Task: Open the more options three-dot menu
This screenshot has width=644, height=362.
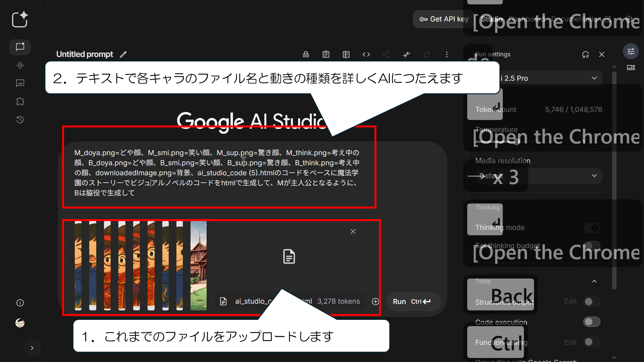Action: point(447,54)
